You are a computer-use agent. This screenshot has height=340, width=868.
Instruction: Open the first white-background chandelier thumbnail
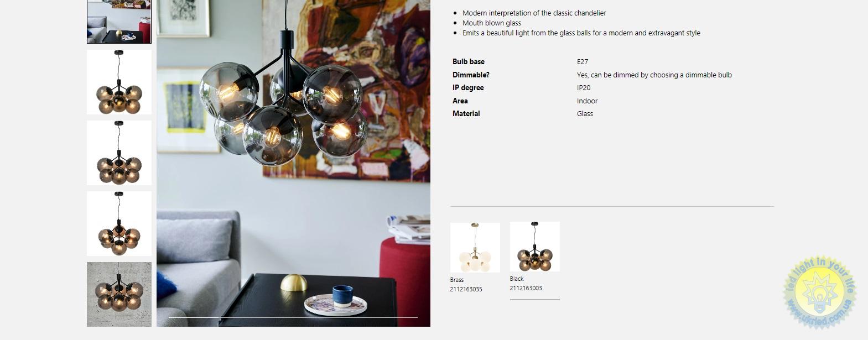[119, 82]
